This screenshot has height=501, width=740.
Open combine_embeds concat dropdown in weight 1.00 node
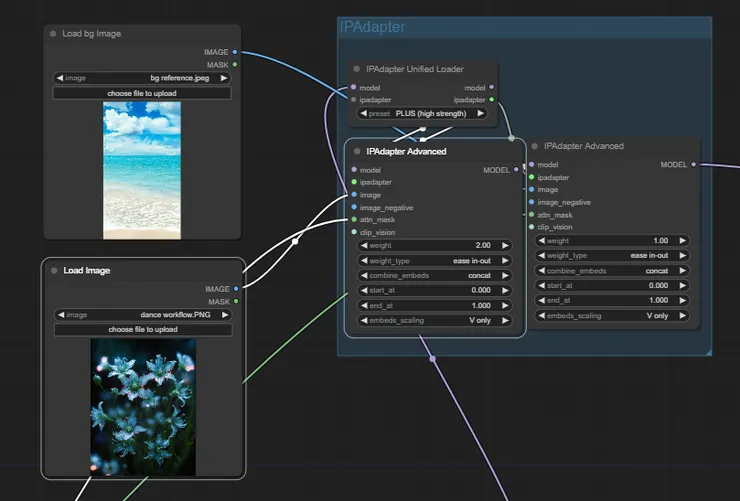(x=612, y=270)
